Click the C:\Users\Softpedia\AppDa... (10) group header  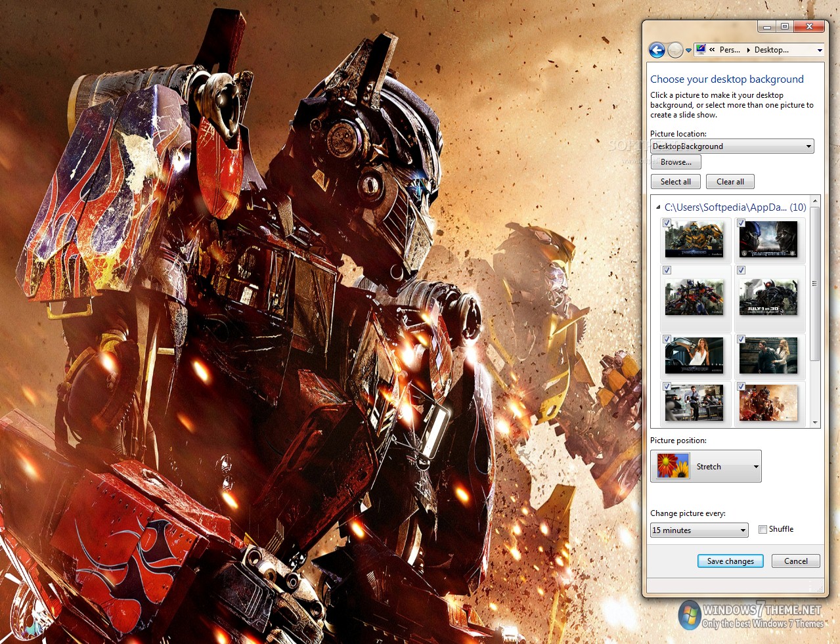coord(735,207)
